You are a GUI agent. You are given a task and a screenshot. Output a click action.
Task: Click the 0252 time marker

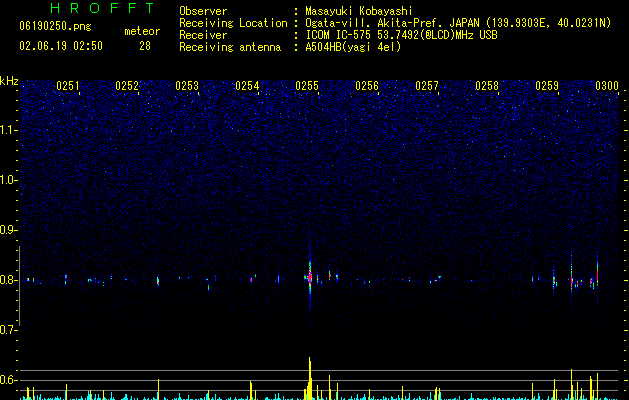click(127, 86)
